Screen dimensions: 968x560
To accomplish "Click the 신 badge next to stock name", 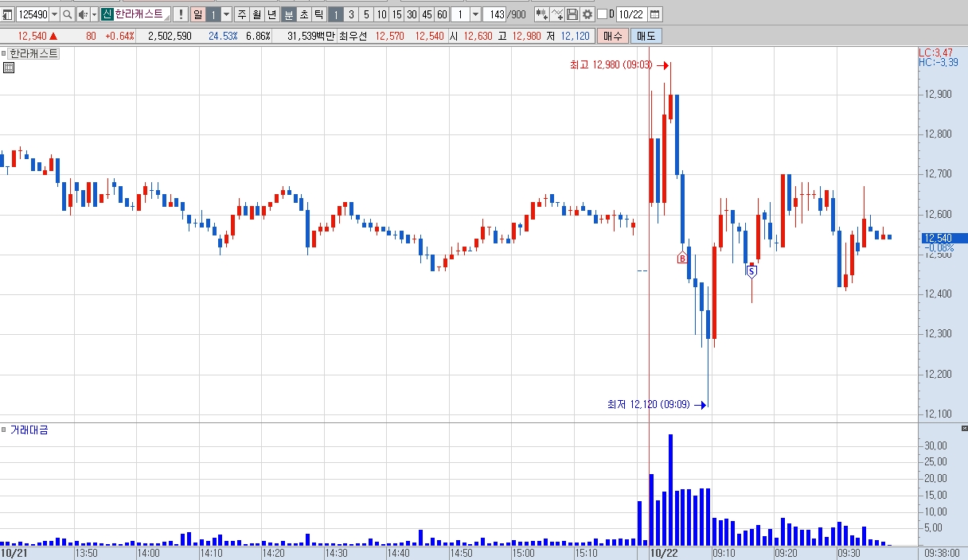I will click(107, 14).
